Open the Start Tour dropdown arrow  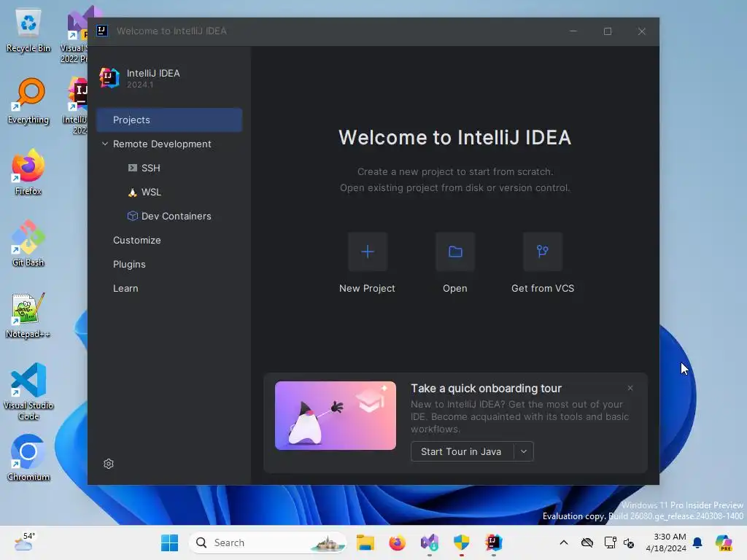[x=524, y=451]
